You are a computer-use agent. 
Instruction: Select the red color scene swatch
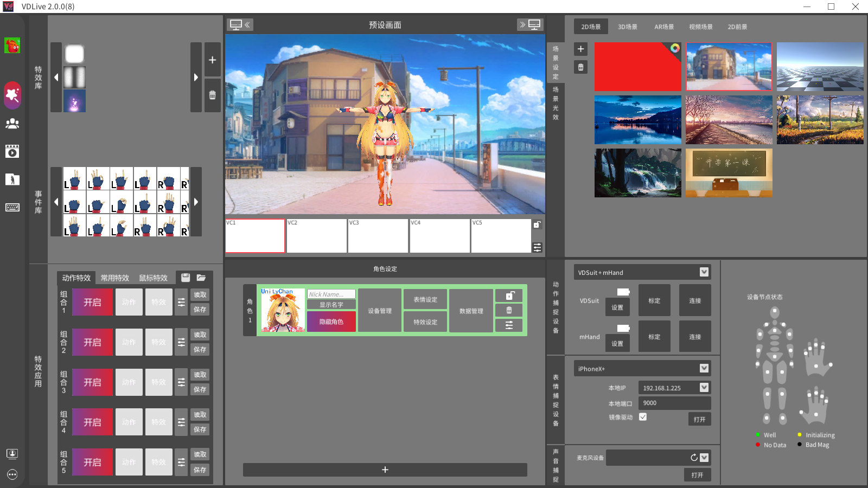click(x=638, y=67)
